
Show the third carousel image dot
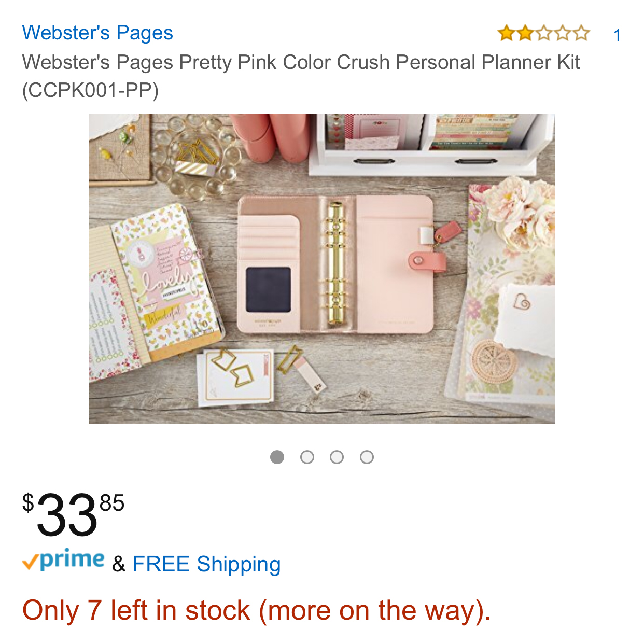tap(337, 457)
